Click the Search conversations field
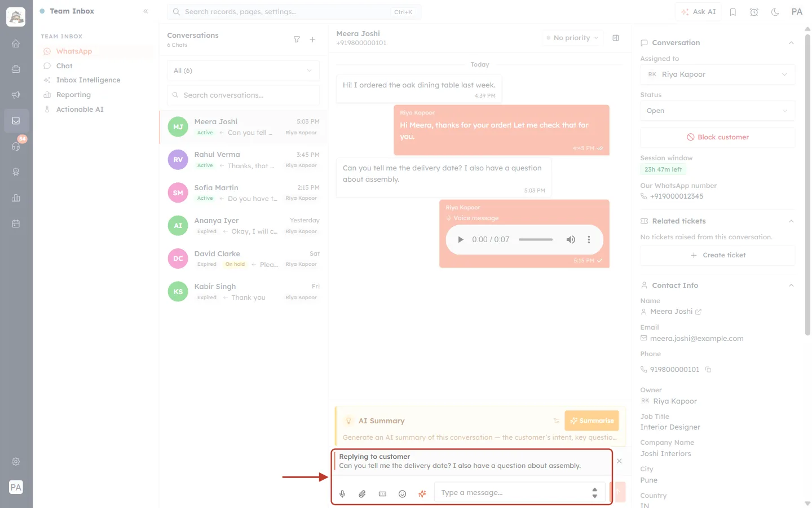Viewport: 812px width, 508px height. pos(243,95)
